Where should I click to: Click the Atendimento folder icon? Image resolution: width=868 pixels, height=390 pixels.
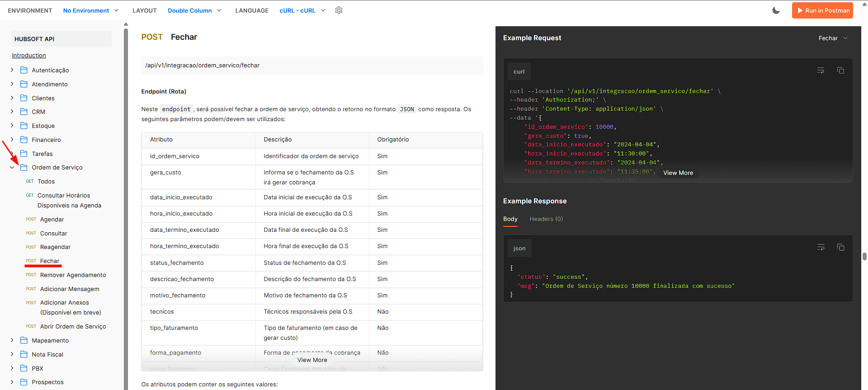(x=24, y=84)
